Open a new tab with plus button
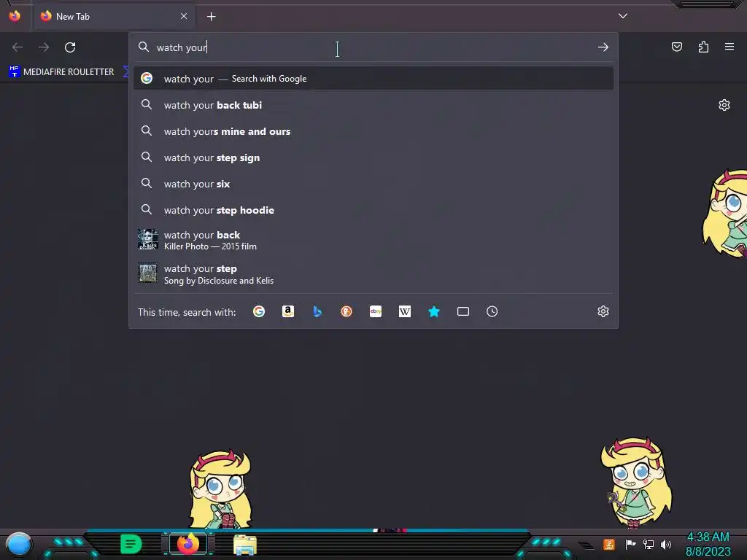 (211, 17)
